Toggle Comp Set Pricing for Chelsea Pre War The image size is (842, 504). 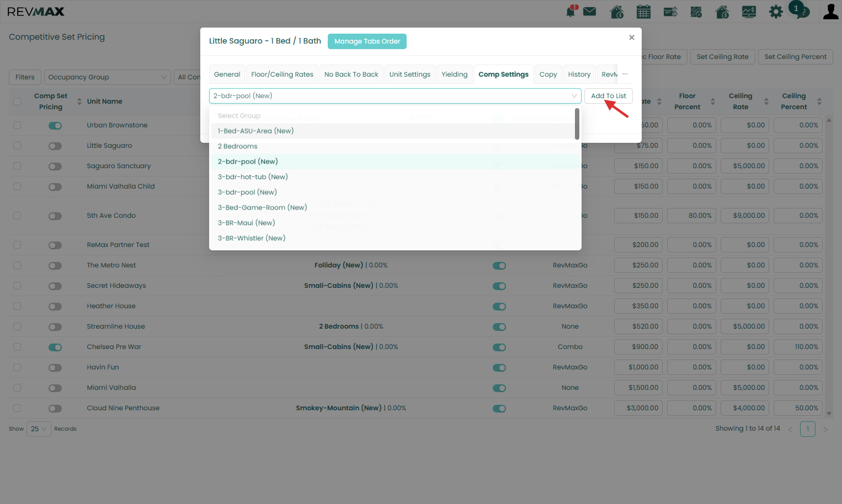[x=55, y=347]
